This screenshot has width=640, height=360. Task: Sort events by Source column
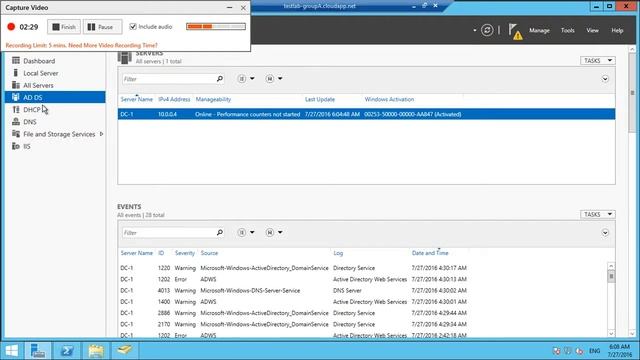click(209, 253)
